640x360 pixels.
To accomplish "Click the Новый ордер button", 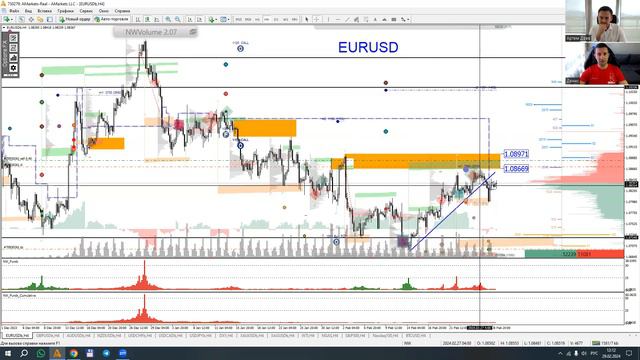I will [x=75, y=19].
